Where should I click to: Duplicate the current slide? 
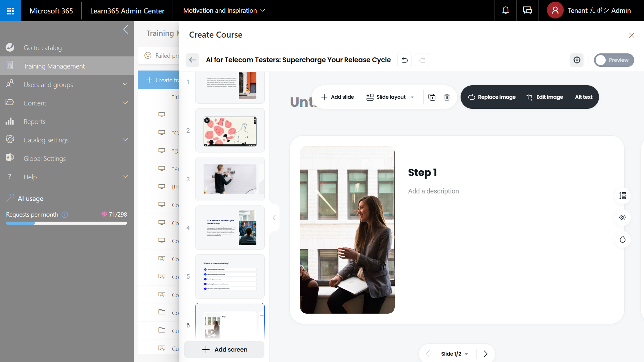pos(432,97)
